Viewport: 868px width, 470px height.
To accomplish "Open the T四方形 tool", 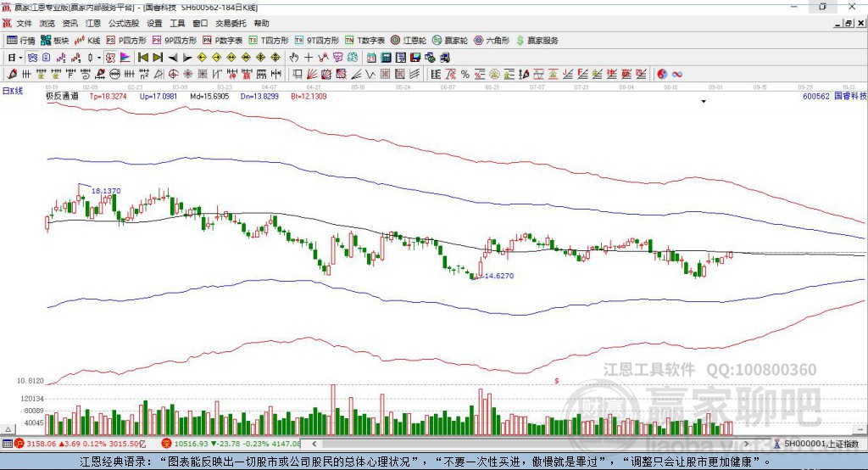I will (x=269, y=41).
